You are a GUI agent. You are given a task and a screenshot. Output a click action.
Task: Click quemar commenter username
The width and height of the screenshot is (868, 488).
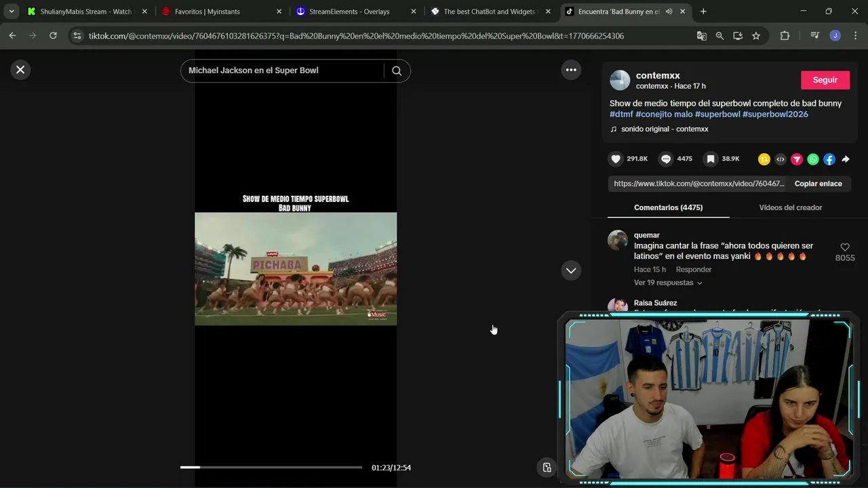647,235
